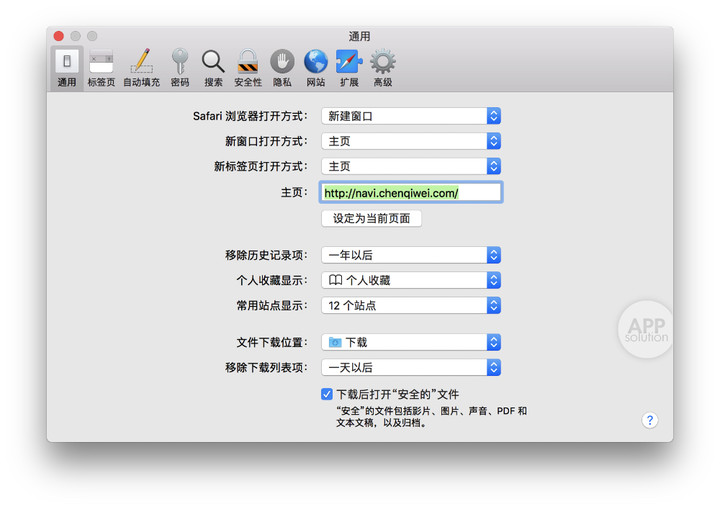Open the 网站 Websites preferences pane
Viewport: 720px width, 509px height.
316,68
